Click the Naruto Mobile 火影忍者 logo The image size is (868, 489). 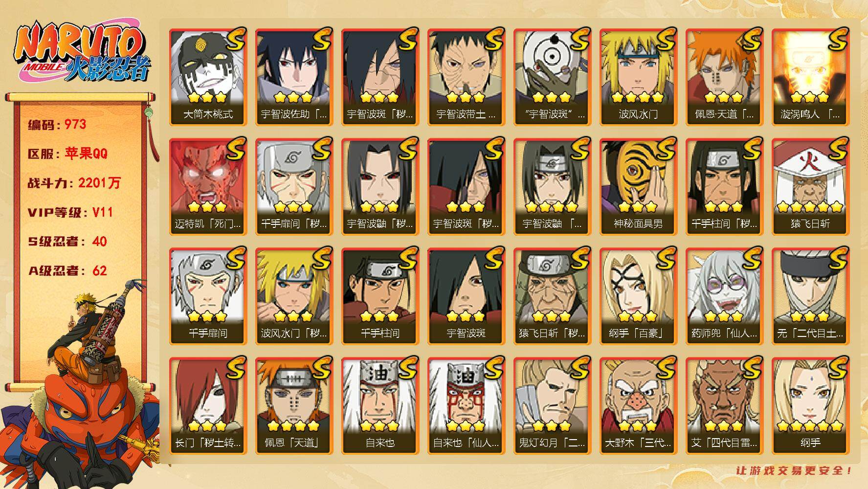pos(82,53)
